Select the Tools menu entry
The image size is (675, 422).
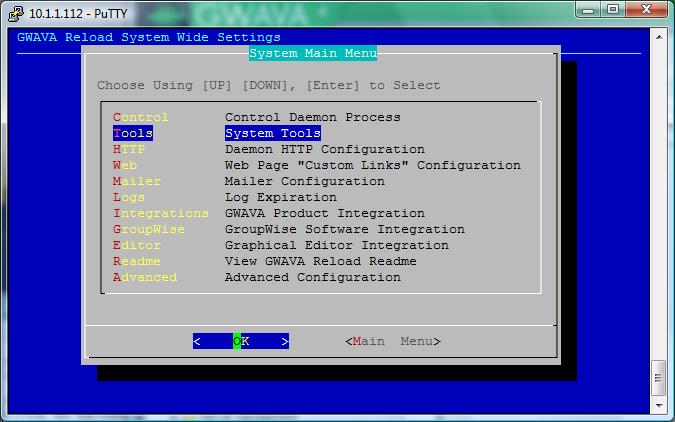click(x=133, y=133)
